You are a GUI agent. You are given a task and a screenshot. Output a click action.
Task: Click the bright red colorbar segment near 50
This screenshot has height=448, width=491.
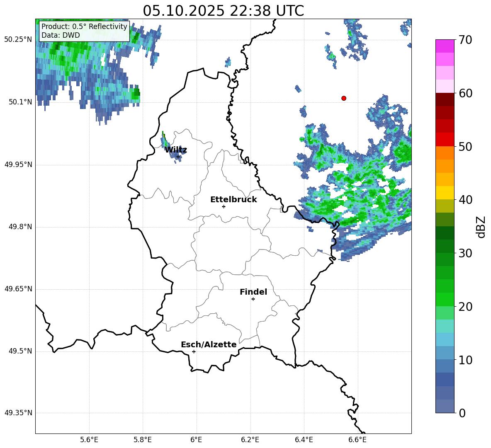tap(445, 140)
